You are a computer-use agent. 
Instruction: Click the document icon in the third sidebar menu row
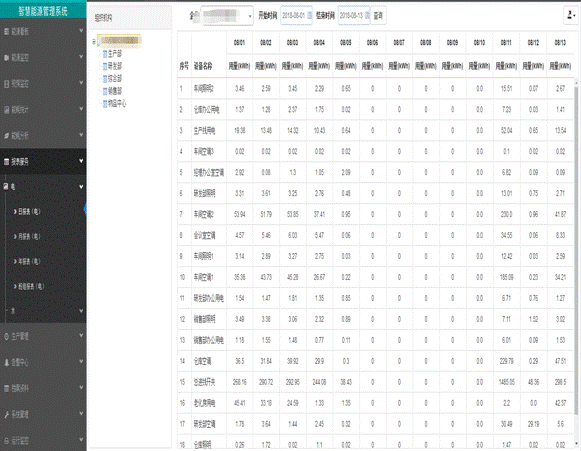click(6, 84)
